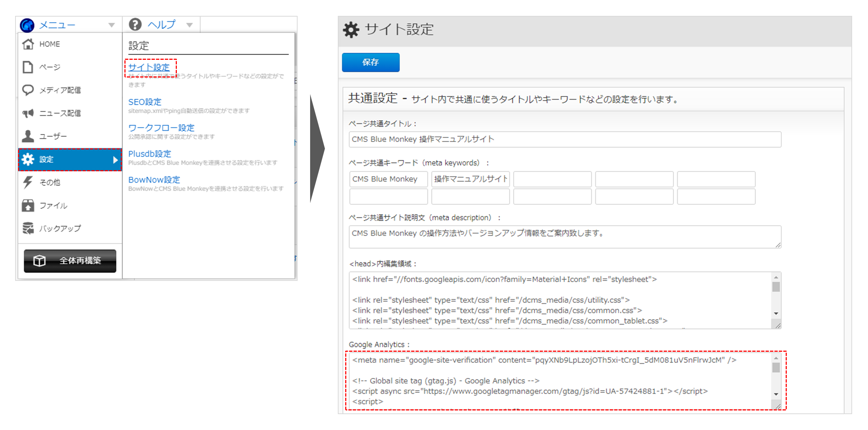This screenshot has width=868, height=430.
Task: Click the ファイル storage icon
Action: [28, 206]
